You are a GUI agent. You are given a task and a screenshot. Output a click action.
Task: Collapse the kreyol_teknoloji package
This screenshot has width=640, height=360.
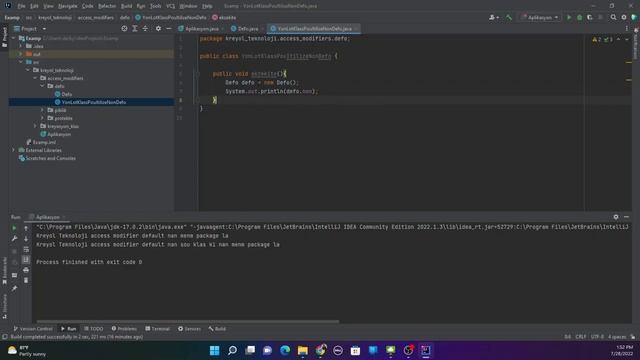(28, 70)
